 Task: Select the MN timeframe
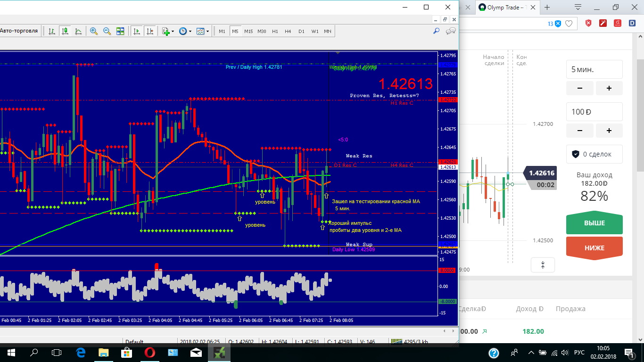coord(327,31)
